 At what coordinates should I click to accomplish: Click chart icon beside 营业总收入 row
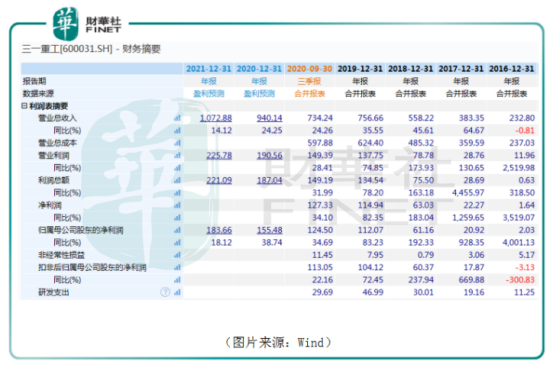click(177, 118)
